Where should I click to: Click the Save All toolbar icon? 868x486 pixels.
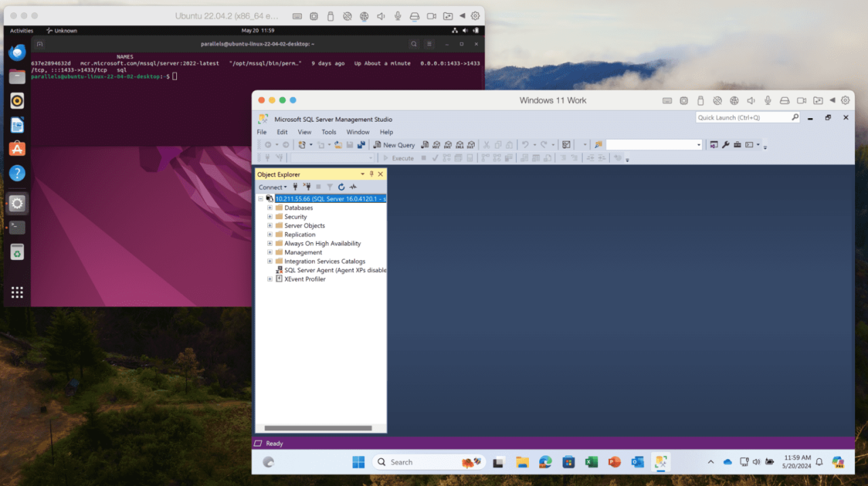coord(361,145)
